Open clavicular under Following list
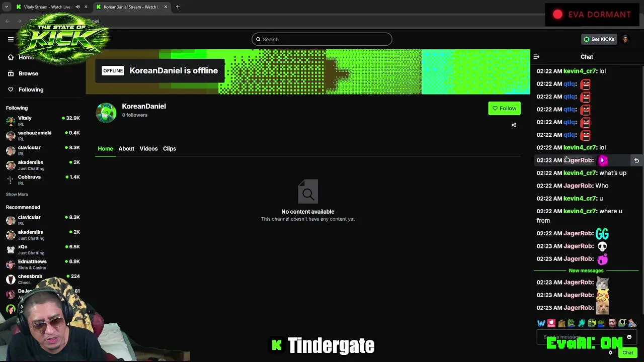The image size is (644, 362). (x=43, y=150)
